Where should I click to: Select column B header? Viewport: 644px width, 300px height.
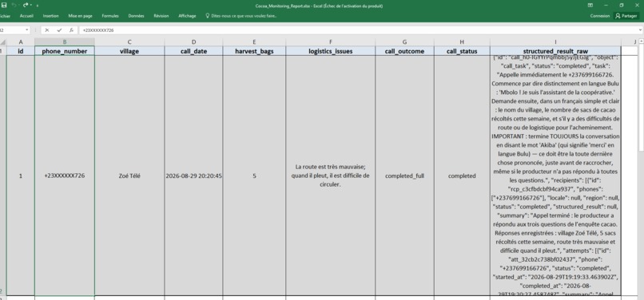pos(65,41)
